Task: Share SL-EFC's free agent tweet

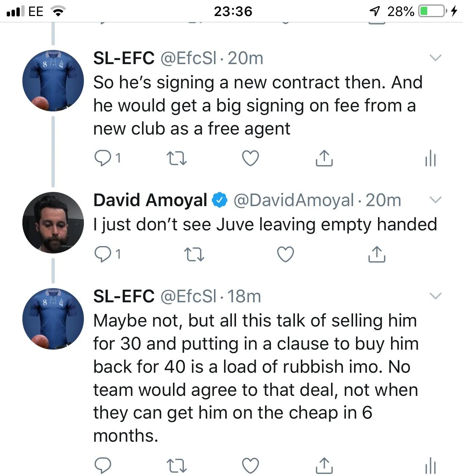Action: (x=324, y=158)
